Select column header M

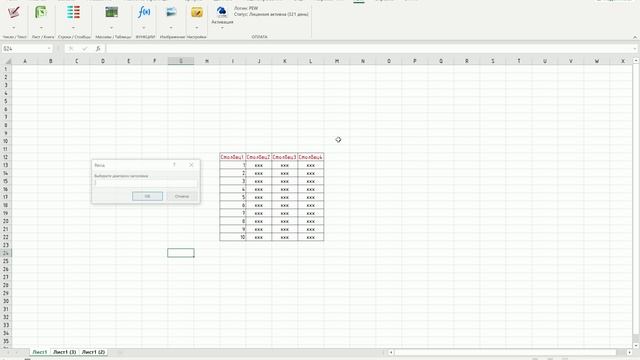click(337, 61)
